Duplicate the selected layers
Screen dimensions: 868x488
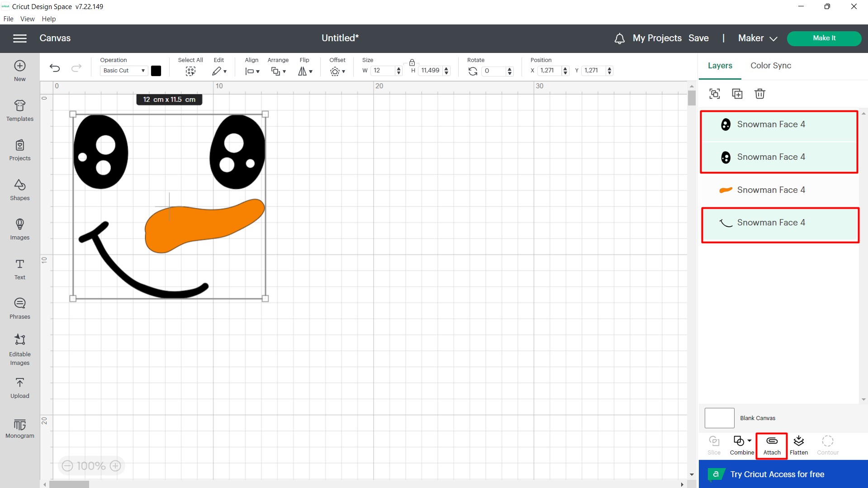coord(737,94)
